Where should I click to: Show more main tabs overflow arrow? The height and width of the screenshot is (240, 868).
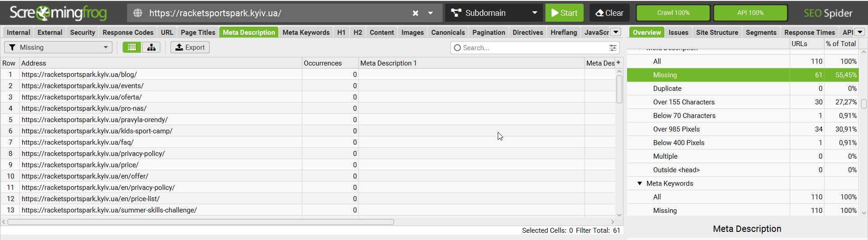[x=616, y=32]
